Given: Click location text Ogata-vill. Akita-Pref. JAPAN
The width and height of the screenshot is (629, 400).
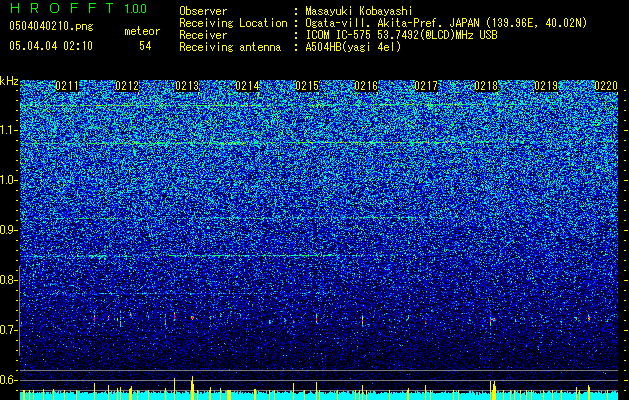Looking at the screenshot, I should pos(392,23).
